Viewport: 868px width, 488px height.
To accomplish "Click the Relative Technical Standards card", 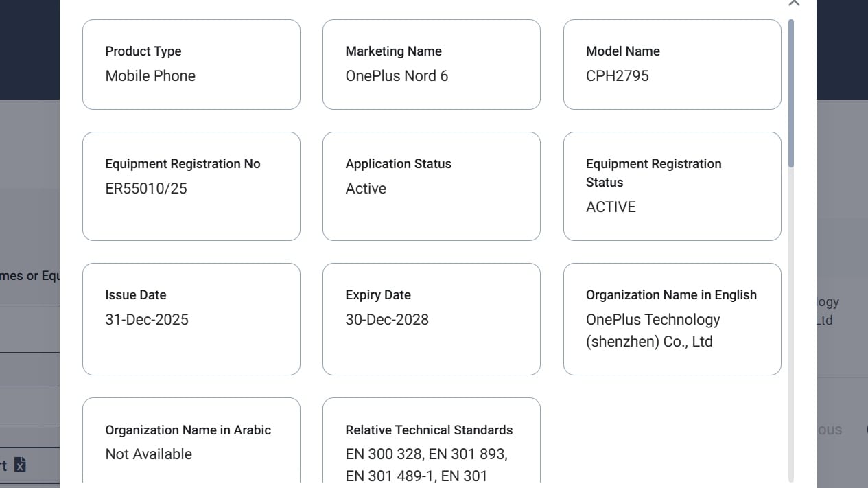I will tap(431, 441).
